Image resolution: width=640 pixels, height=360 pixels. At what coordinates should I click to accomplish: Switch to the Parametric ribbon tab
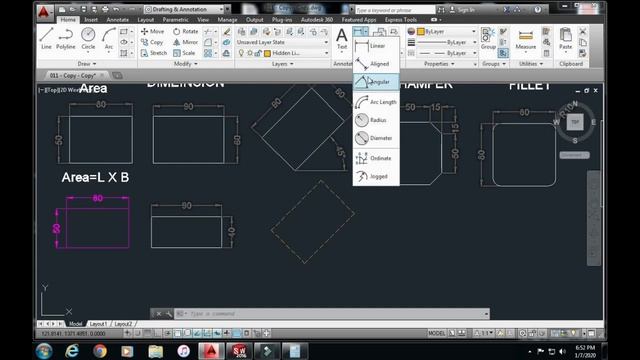point(176,20)
